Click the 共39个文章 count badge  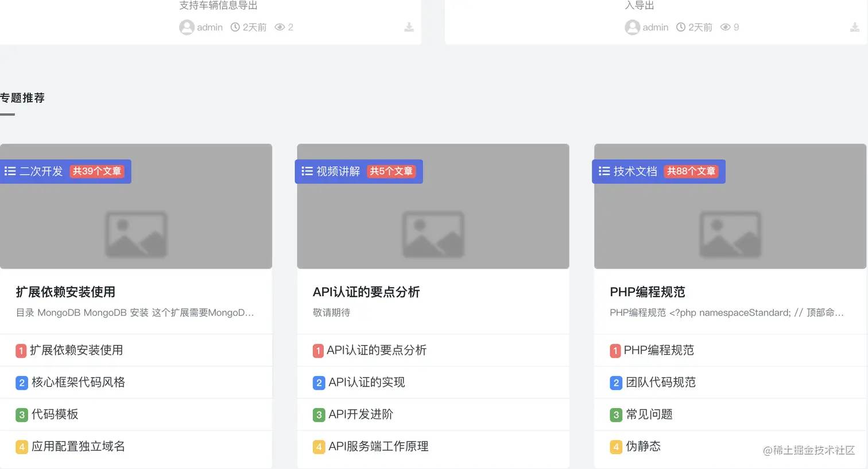coord(97,170)
